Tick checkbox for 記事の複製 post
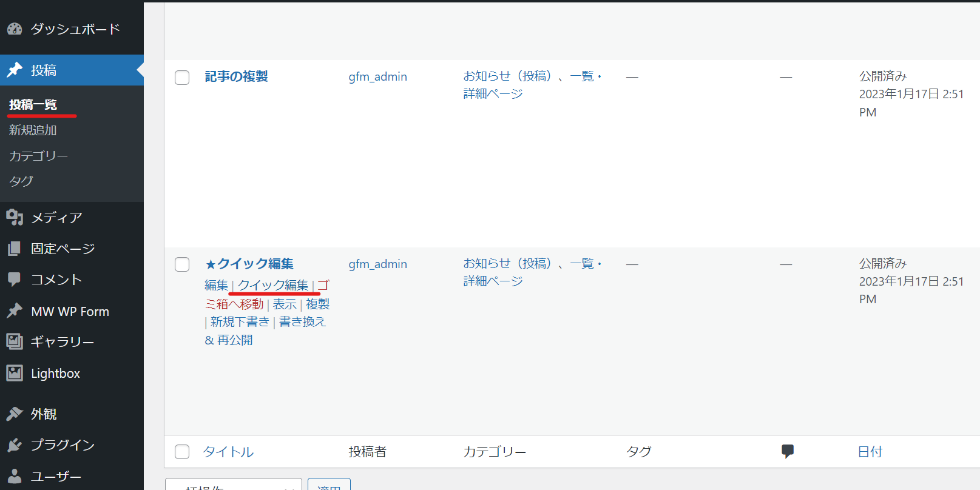The width and height of the screenshot is (980, 490). coord(182,78)
